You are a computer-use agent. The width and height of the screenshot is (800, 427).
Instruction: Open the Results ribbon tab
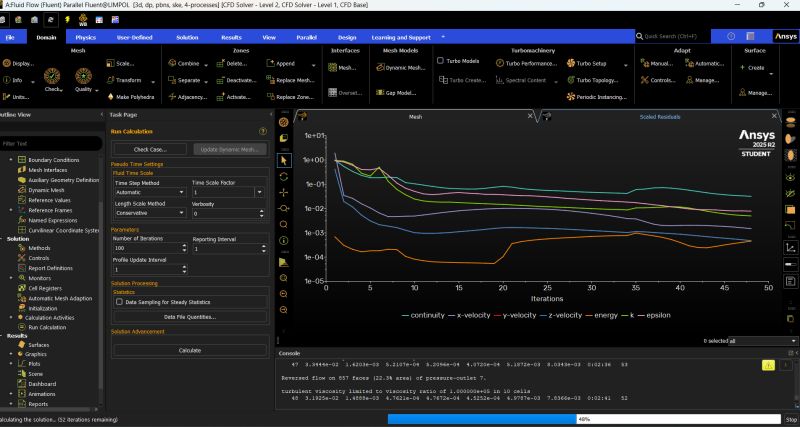(231, 37)
